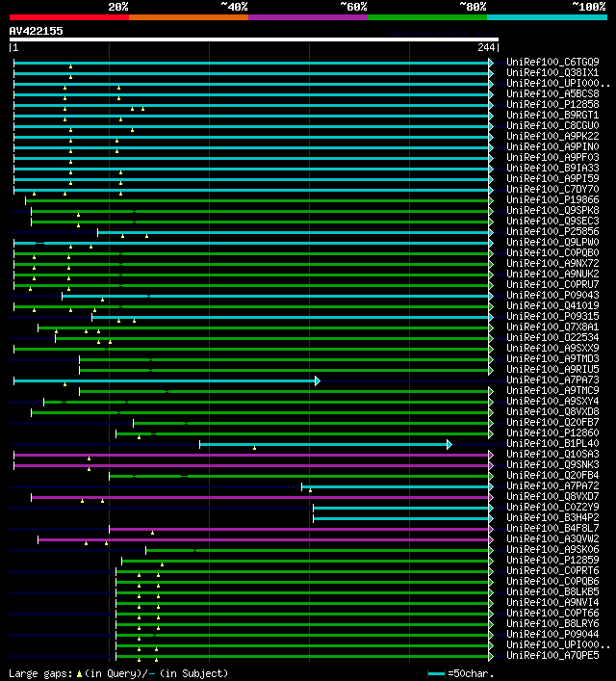Viewport: 616px width, 681px height.
Task: Click the UniRef100_C7DY70 label
Action: (552, 189)
